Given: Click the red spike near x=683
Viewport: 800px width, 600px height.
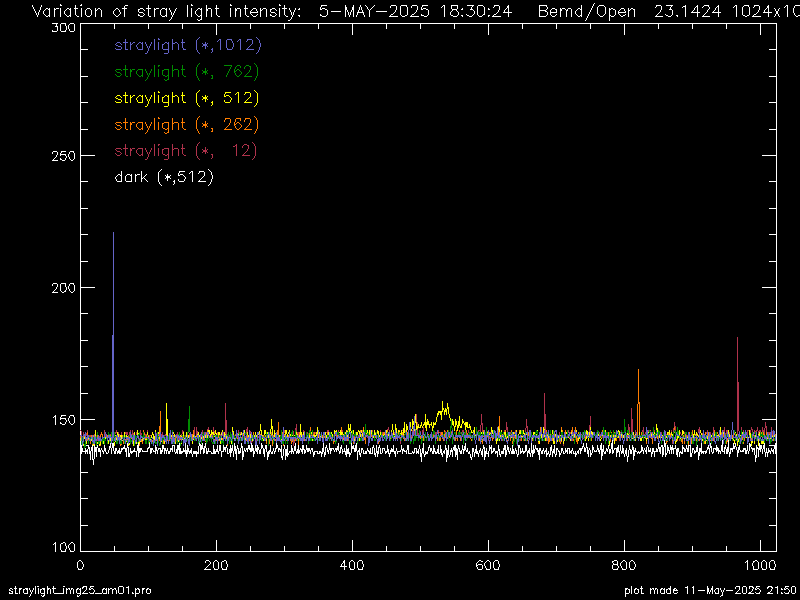Looking at the screenshot, I should [x=545, y=411].
